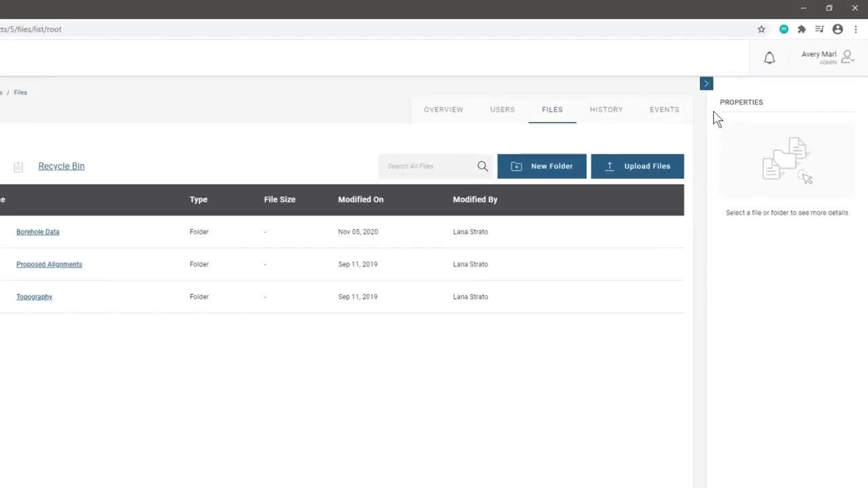Select the Files tab
The image size is (868, 488).
pos(552,109)
